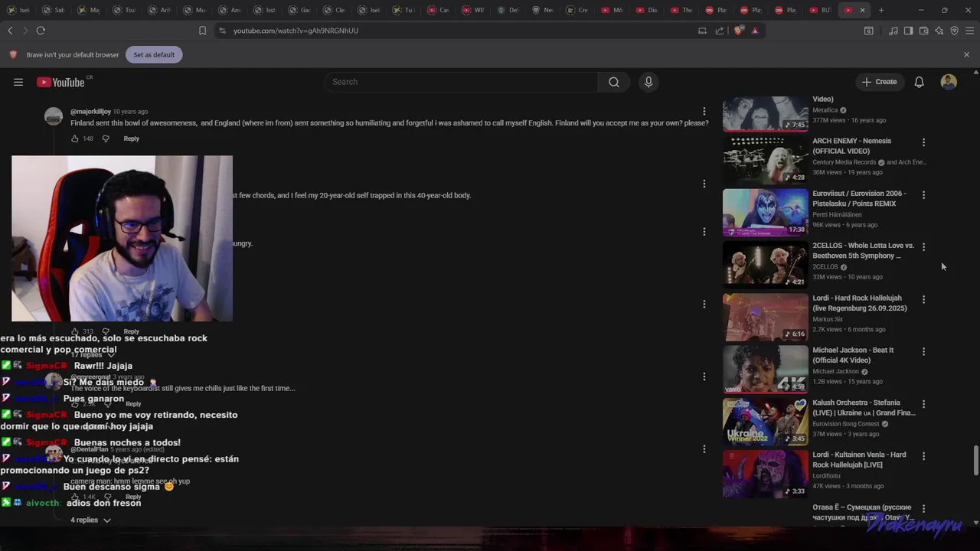Open Lordi Kultainen Venla video thumbnail

coord(765,474)
